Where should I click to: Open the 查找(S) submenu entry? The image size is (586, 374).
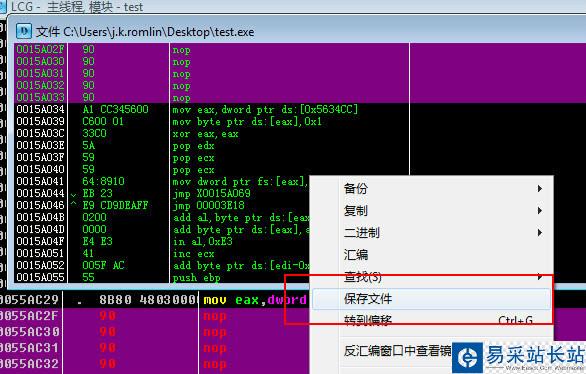tap(432, 276)
